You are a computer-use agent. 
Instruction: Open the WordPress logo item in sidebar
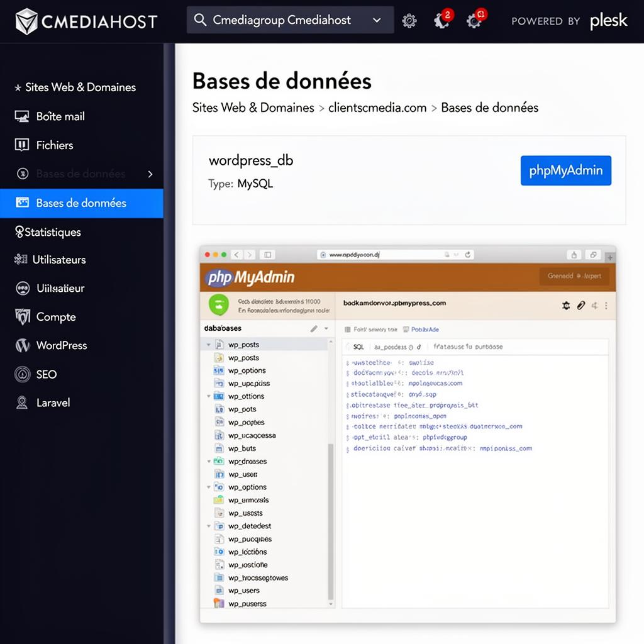(23, 345)
